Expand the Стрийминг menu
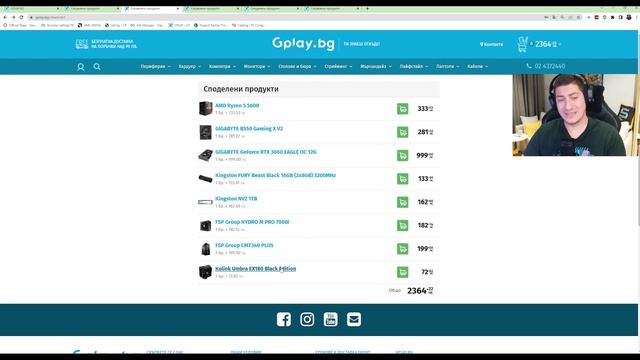 338,66
